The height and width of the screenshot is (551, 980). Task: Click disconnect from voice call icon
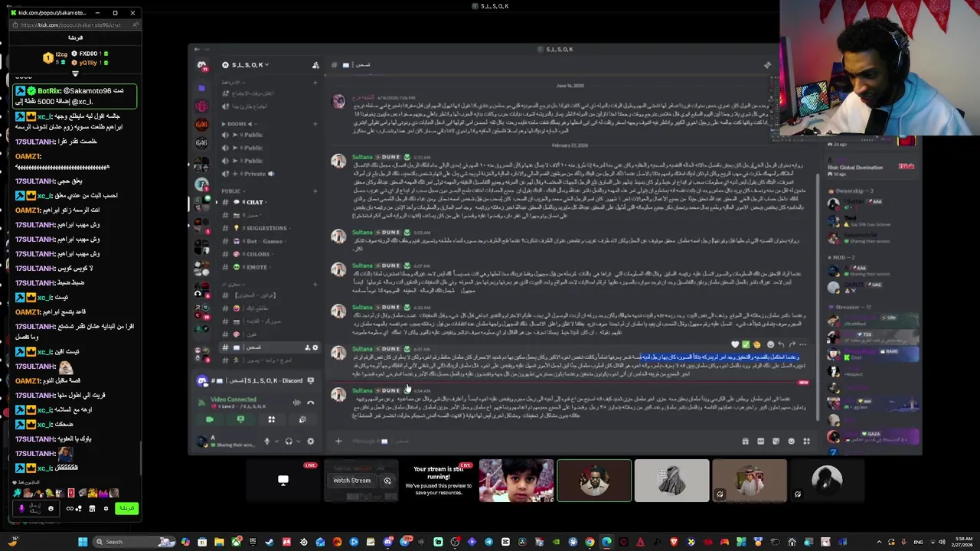click(310, 403)
